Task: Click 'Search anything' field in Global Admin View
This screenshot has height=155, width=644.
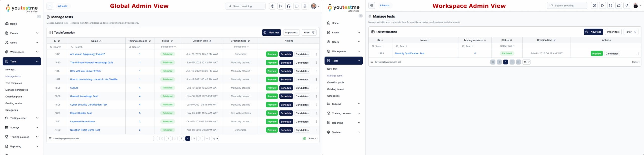Action: [245, 6]
